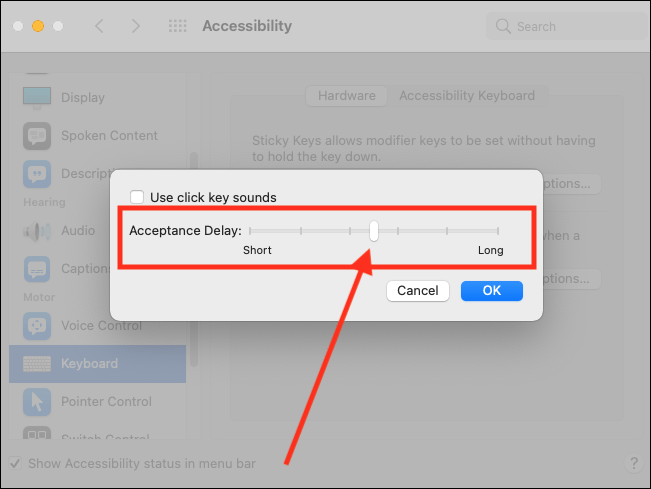Click the Acceptance Delay slider thumb
This screenshot has width=651, height=489.
pyautogui.click(x=374, y=231)
